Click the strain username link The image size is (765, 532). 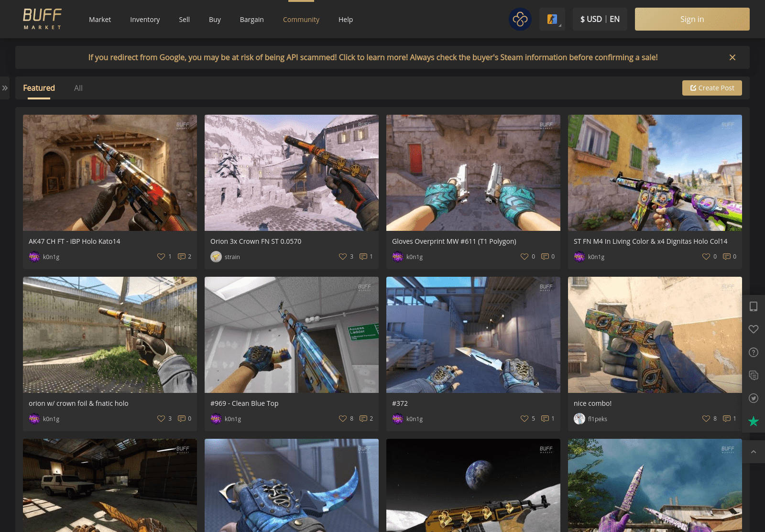[x=232, y=257]
